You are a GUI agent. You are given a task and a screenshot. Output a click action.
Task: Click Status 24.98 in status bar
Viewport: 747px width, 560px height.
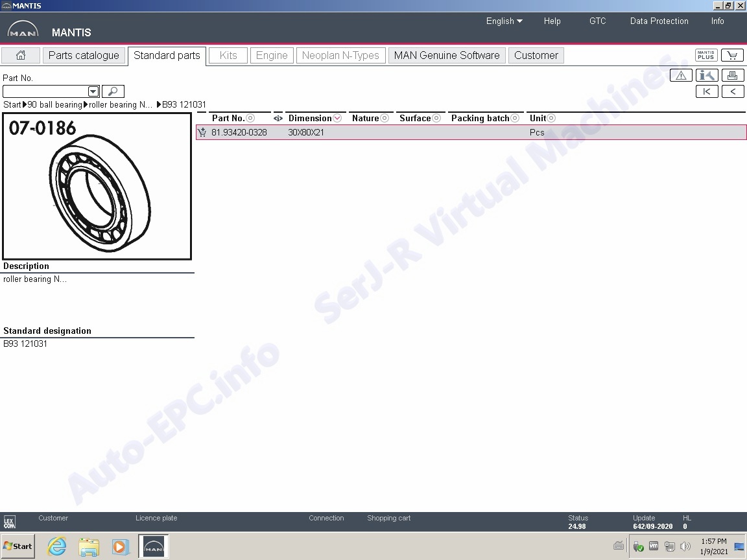tap(578, 522)
